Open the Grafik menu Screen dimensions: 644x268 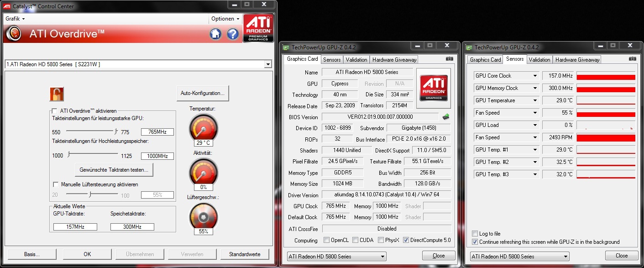[x=15, y=19]
